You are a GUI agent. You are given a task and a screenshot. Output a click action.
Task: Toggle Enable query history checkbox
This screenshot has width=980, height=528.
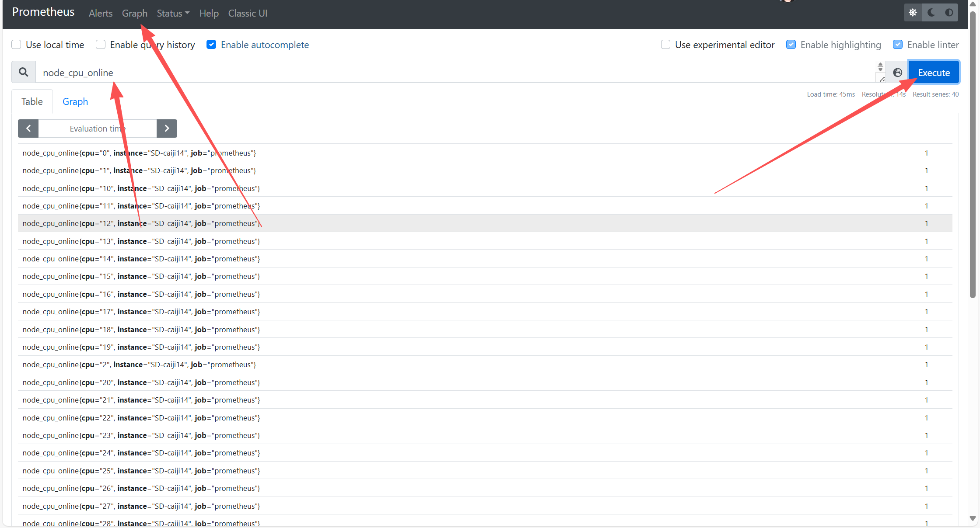click(x=101, y=45)
